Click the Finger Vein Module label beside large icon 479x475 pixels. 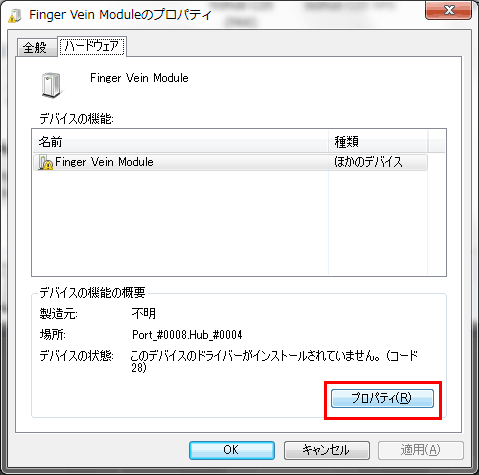tap(139, 78)
